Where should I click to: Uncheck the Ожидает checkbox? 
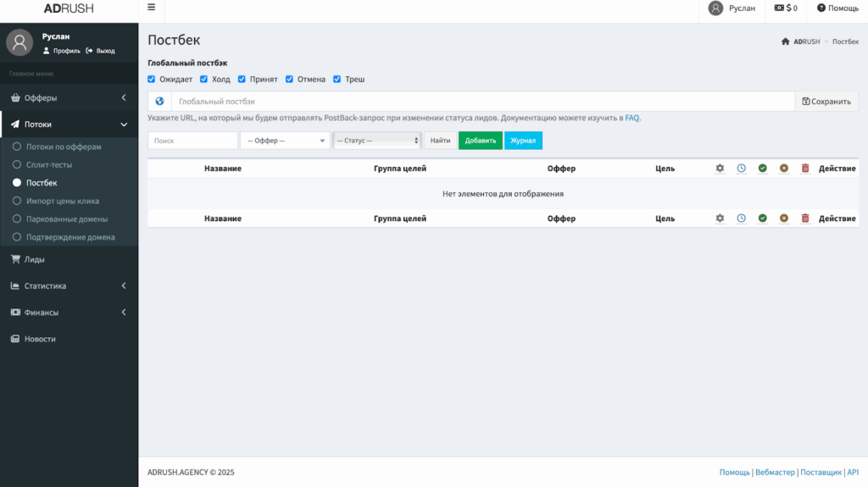click(x=151, y=79)
